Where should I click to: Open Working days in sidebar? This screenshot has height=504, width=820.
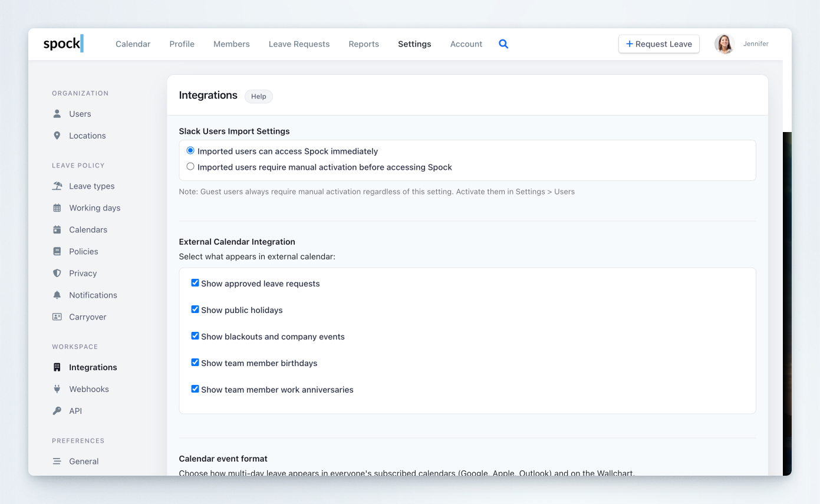(95, 208)
